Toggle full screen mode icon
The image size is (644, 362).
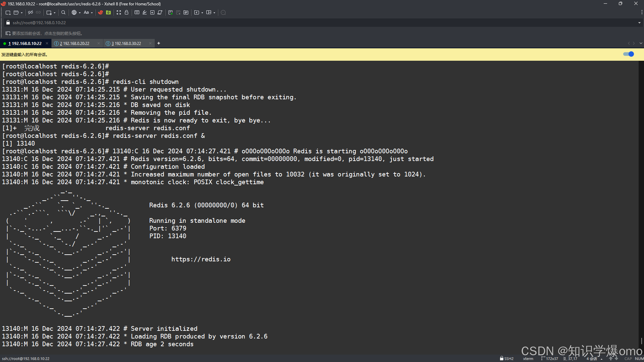[x=119, y=12]
